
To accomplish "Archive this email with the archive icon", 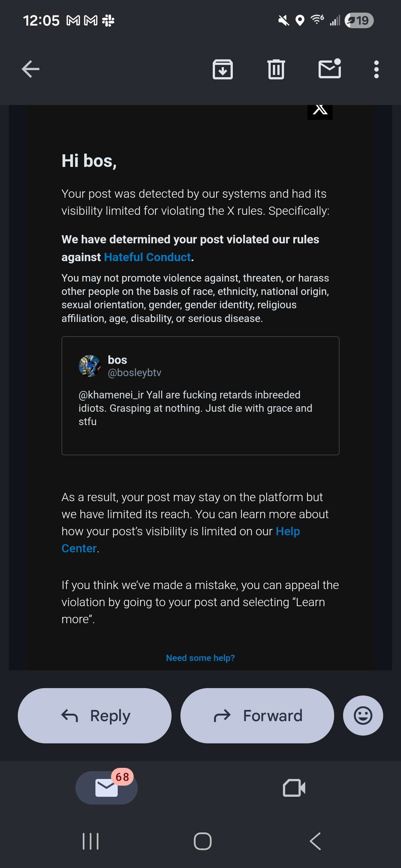I will coord(223,69).
